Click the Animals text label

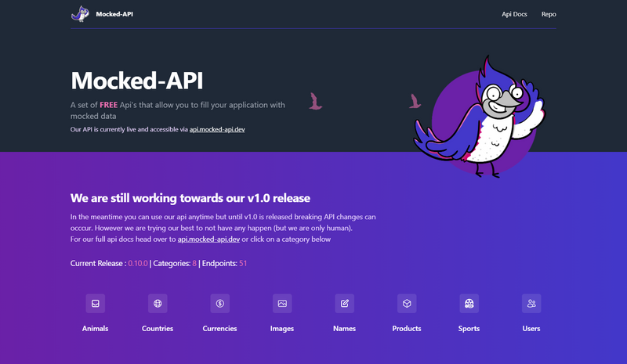(x=95, y=329)
